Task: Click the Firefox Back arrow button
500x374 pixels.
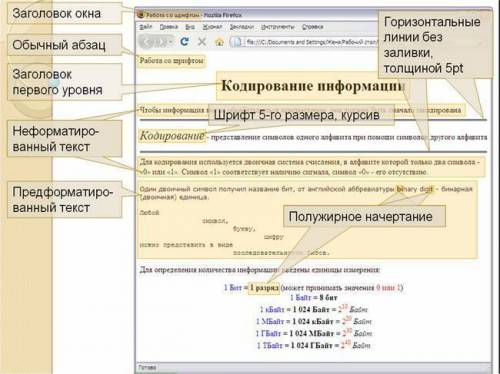Action: [x=147, y=42]
